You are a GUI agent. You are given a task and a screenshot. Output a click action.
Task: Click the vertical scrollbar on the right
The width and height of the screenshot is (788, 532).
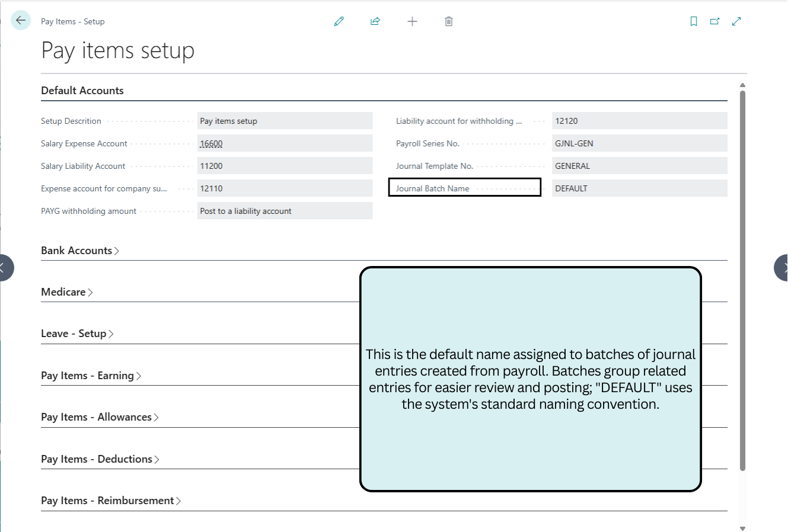[x=742, y=278]
